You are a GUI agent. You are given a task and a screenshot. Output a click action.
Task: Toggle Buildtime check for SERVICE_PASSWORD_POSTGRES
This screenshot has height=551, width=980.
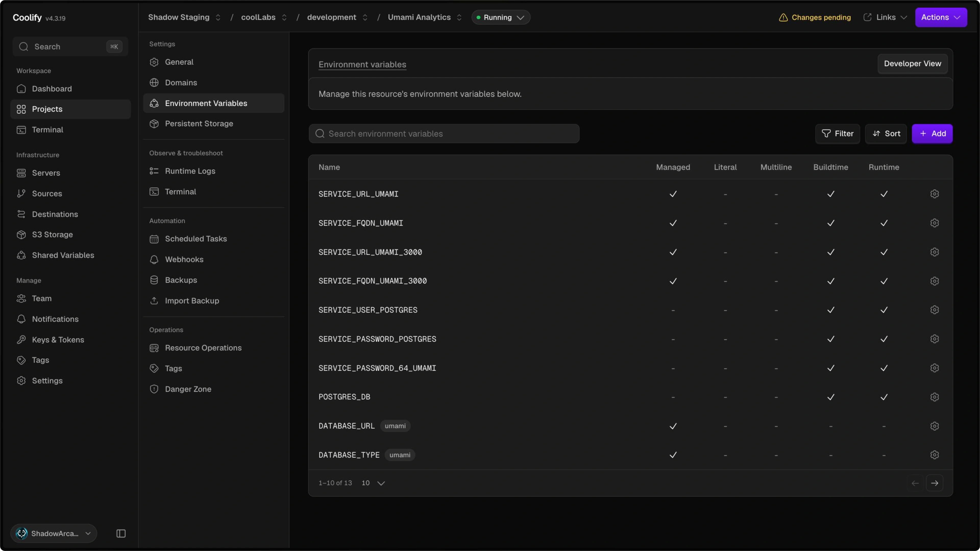pyautogui.click(x=830, y=339)
